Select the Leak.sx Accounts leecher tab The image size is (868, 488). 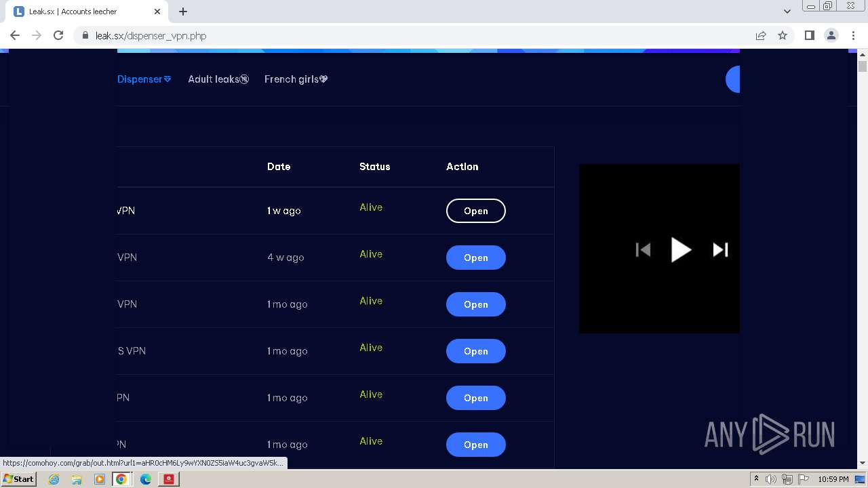(87, 12)
